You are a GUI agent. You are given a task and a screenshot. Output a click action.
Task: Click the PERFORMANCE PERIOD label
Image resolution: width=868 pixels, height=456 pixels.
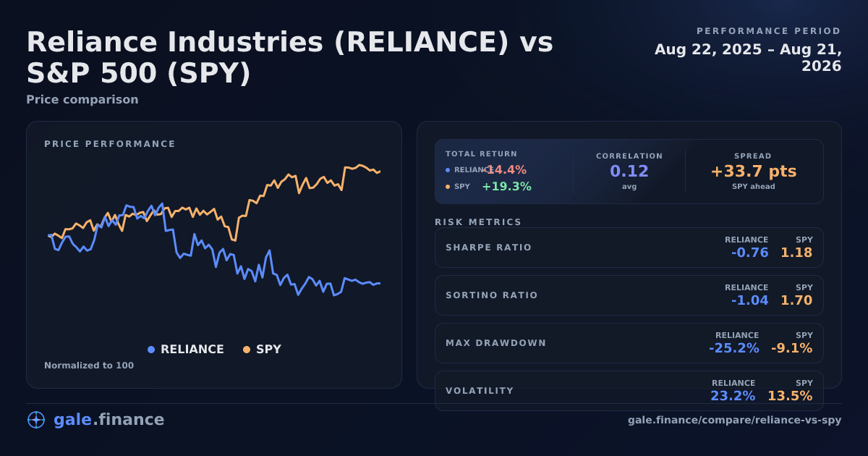769,31
